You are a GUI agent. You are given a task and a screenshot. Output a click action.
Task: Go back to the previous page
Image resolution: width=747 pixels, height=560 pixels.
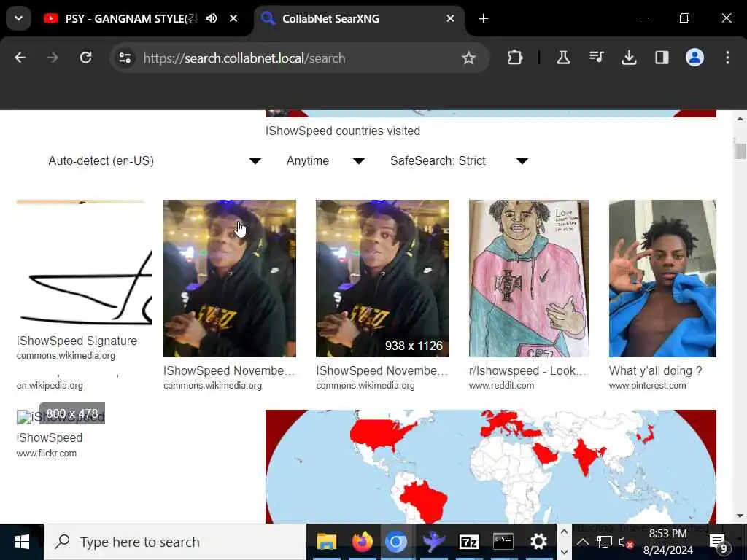tap(20, 58)
